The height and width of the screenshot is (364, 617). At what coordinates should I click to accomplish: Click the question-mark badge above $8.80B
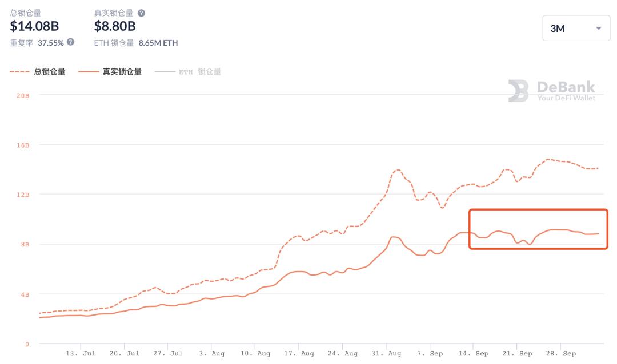(x=141, y=13)
